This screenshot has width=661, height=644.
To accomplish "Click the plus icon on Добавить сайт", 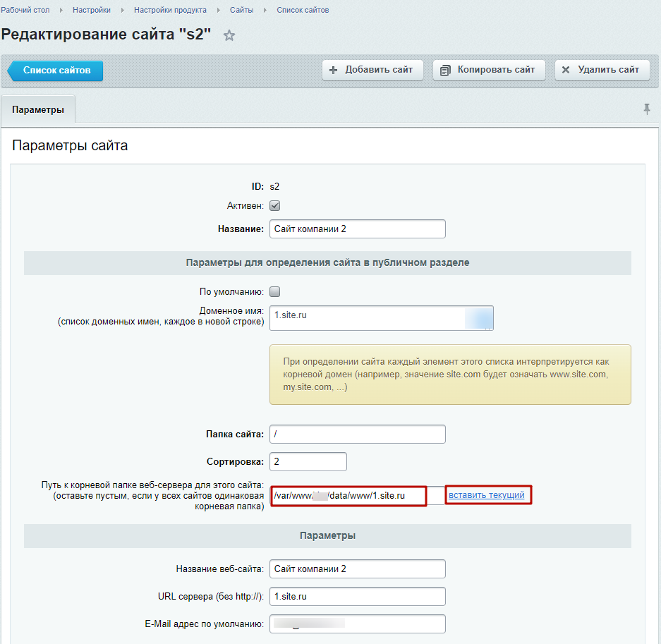I will point(334,70).
